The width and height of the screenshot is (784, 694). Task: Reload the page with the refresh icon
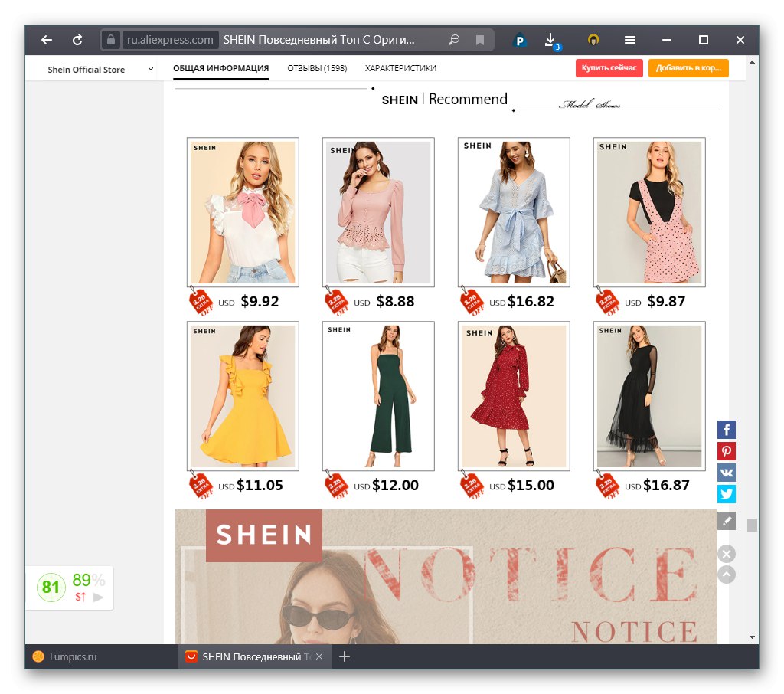pyautogui.click(x=77, y=40)
